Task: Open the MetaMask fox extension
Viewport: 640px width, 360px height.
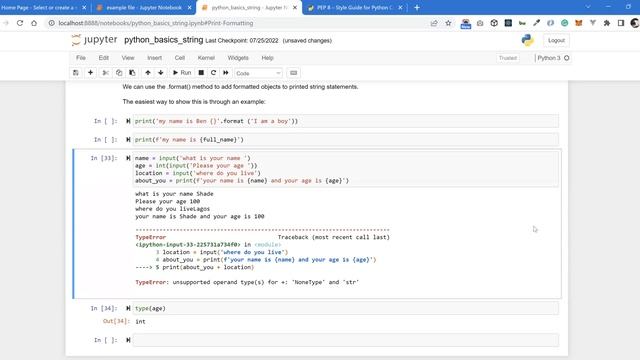Action: click(578, 23)
